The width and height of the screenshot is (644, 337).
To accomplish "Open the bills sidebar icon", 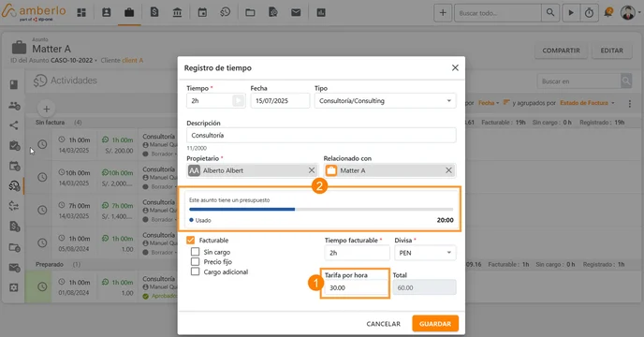I will click(14, 226).
